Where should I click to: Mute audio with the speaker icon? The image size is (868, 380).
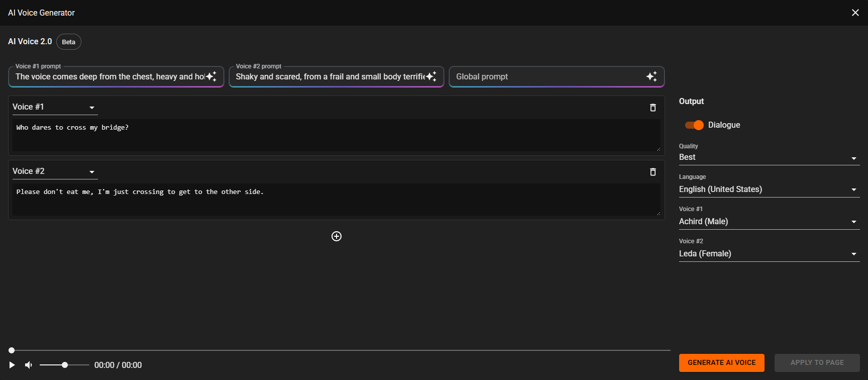(29, 365)
